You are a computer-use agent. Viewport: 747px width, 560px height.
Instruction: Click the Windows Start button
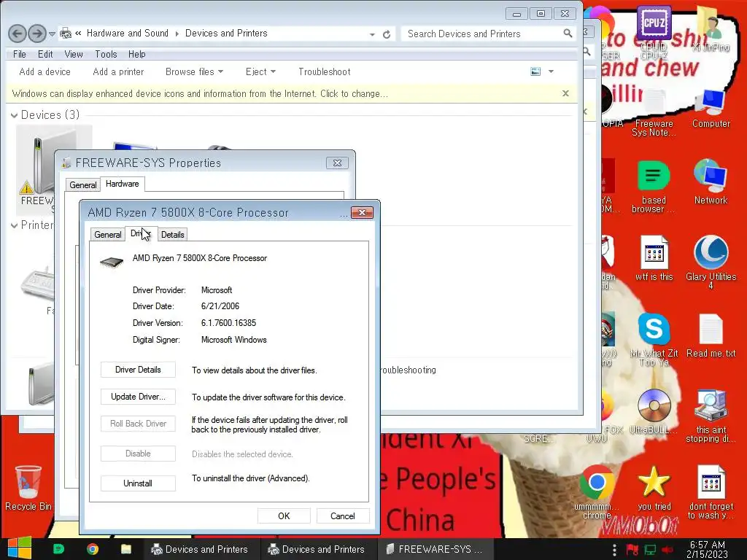[20, 548]
